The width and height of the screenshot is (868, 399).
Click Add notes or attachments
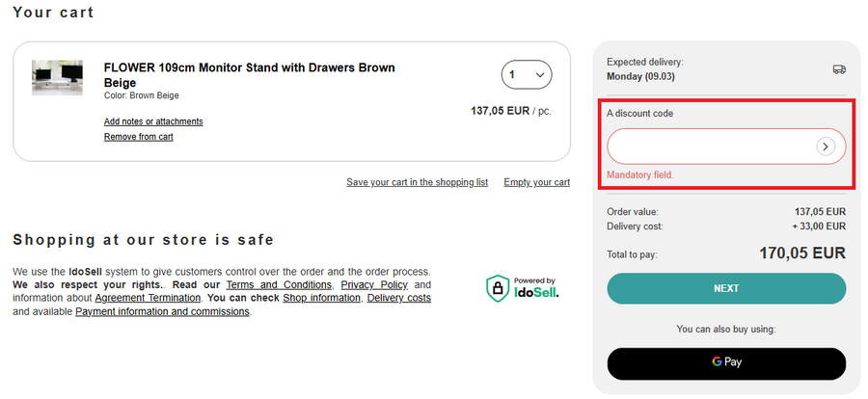point(153,121)
